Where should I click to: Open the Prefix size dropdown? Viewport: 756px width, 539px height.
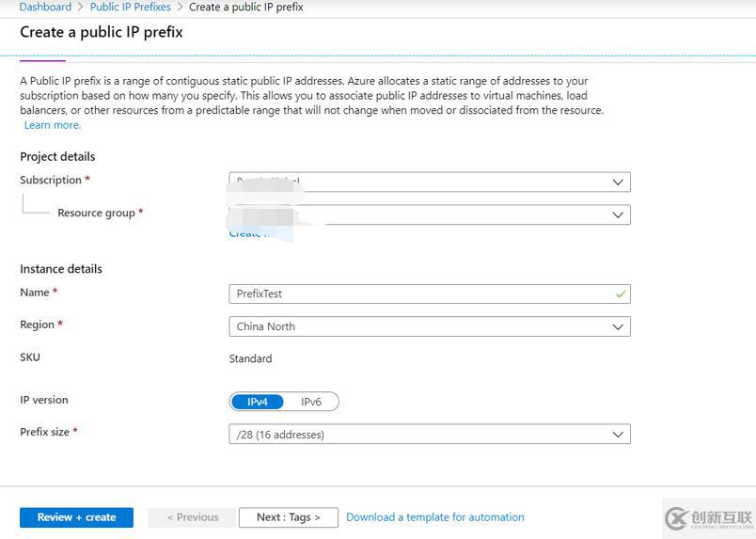point(430,435)
